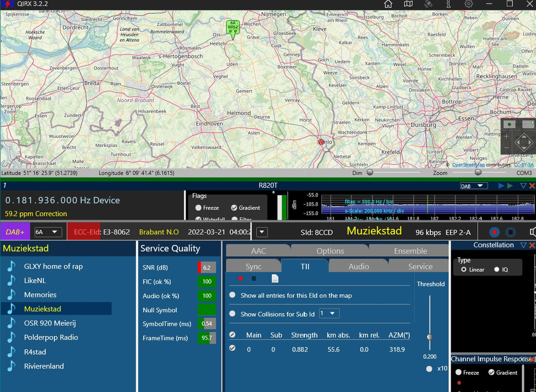Start TII recording with small red dot

coord(240,279)
